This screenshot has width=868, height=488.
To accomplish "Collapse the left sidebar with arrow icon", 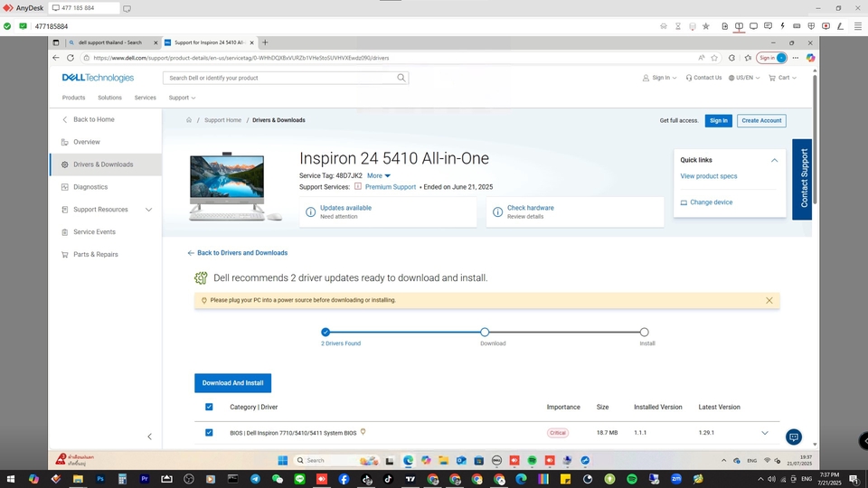I will click(x=150, y=436).
